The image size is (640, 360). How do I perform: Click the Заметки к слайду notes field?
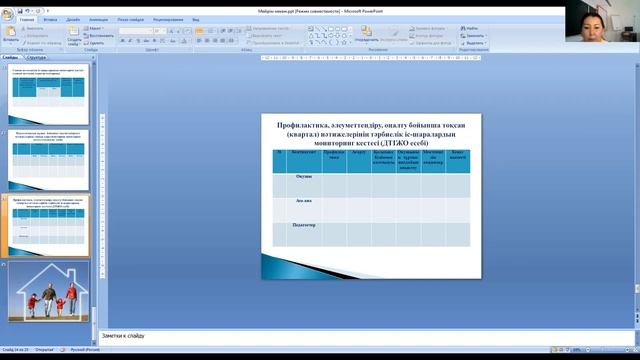pos(366,338)
